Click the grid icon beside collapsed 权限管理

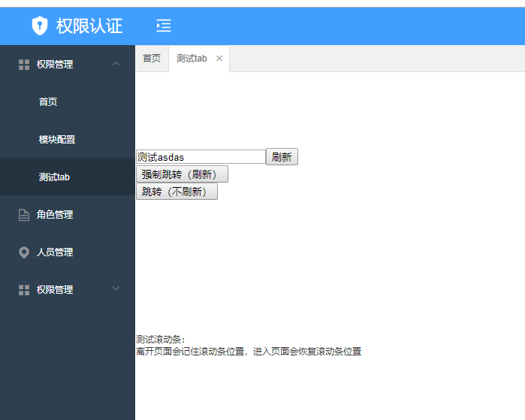24,290
